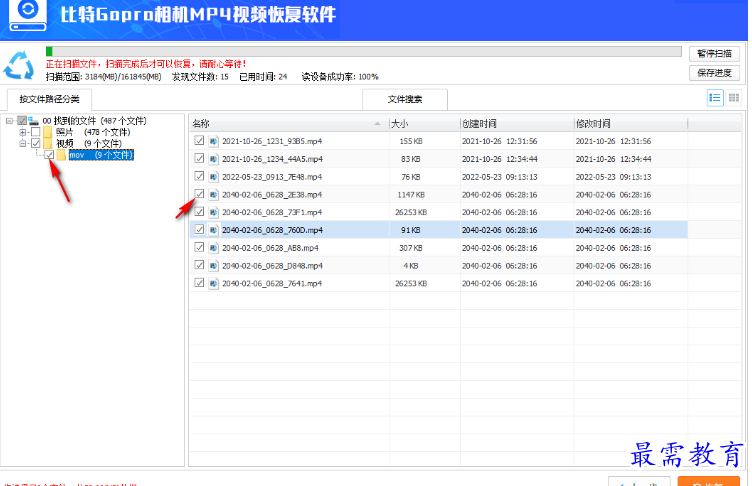This screenshot has width=752, height=486.
Task: Click sort arrow in 名称 column header
Action: [x=377, y=124]
